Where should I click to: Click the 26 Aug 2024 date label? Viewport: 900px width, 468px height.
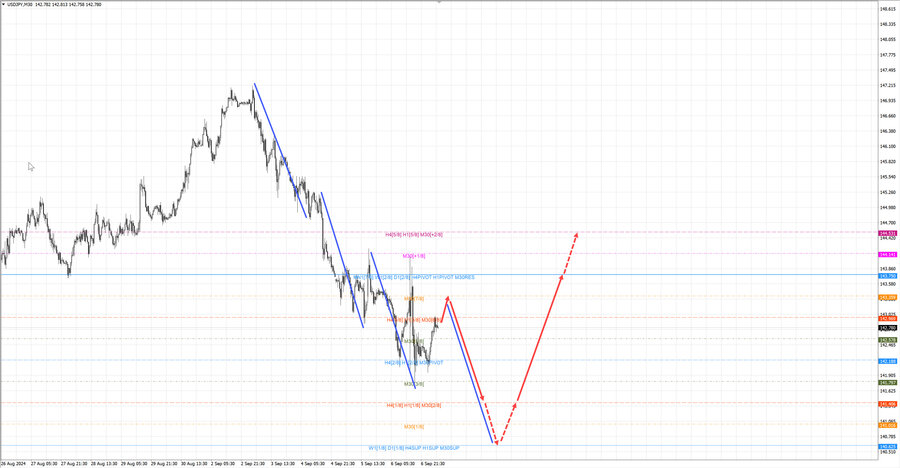[13, 463]
